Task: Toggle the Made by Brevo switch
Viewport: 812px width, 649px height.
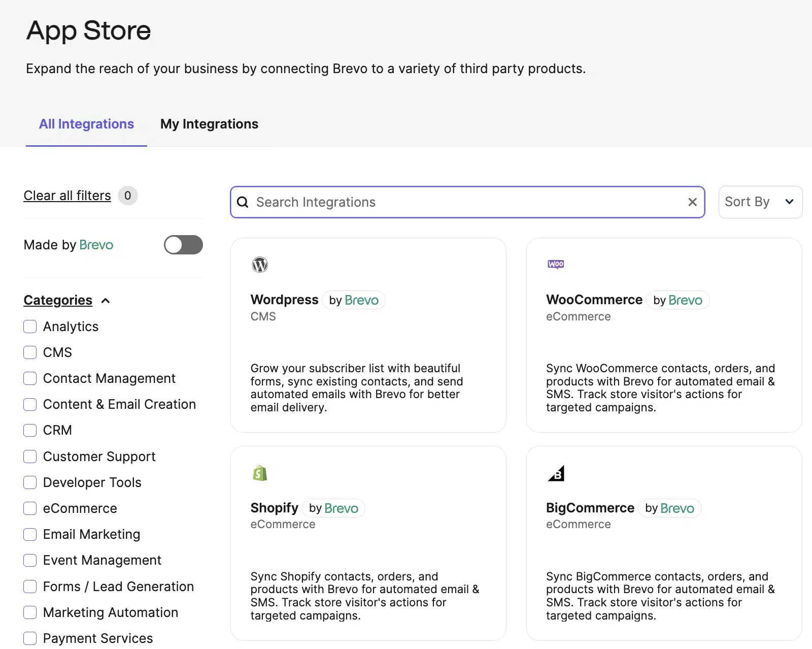Action: 183,245
